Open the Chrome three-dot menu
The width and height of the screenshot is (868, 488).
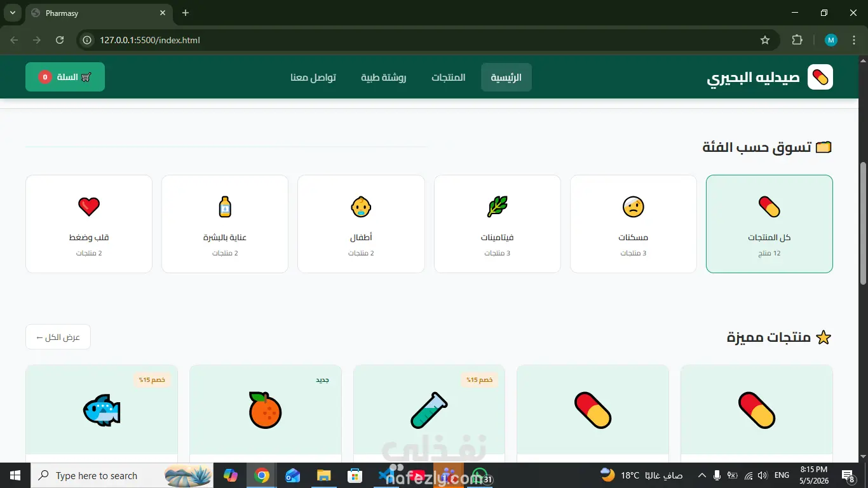tap(854, 40)
